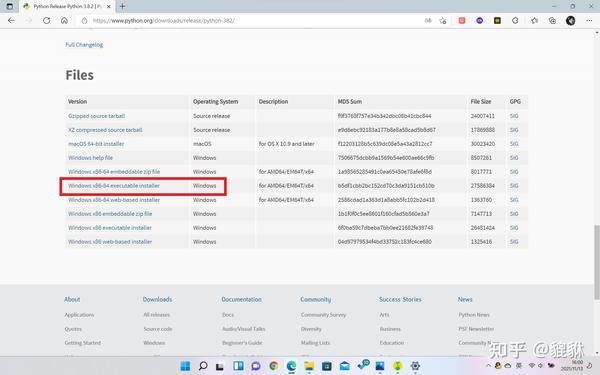The height and width of the screenshot is (375, 600).
Task: Open the Downloads footer heading
Action: click(157, 299)
